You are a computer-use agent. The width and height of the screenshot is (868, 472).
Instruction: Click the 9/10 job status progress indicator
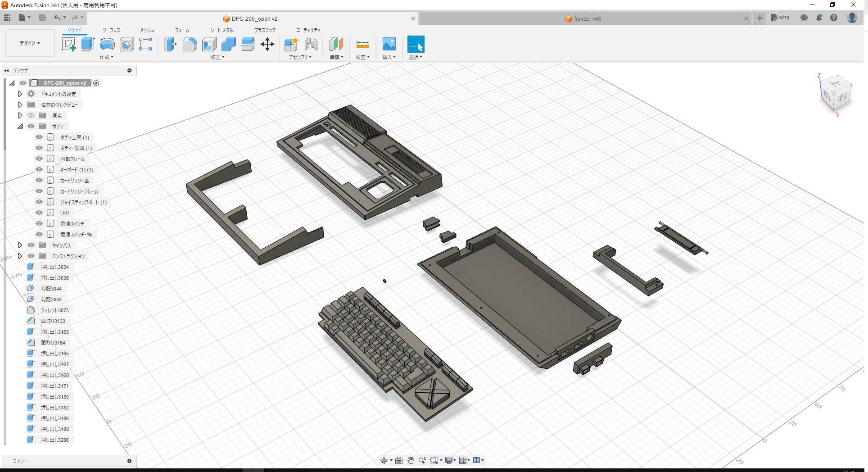780,18
